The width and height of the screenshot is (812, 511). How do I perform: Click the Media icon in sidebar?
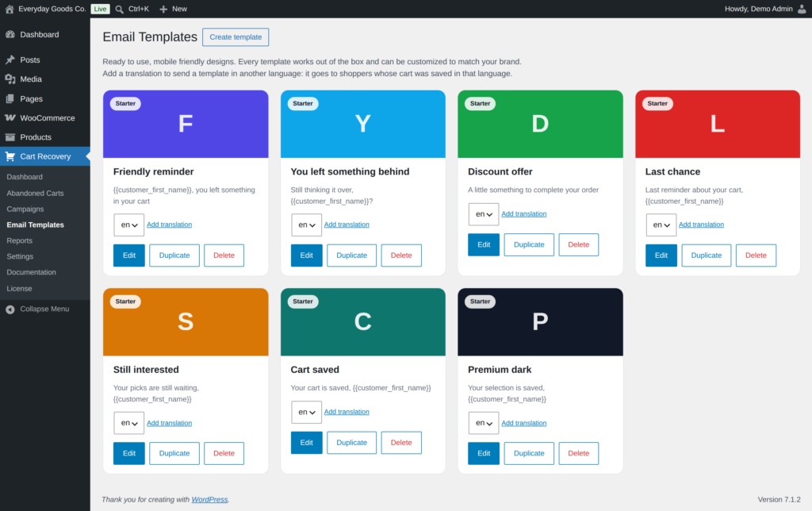pyautogui.click(x=10, y=79)
